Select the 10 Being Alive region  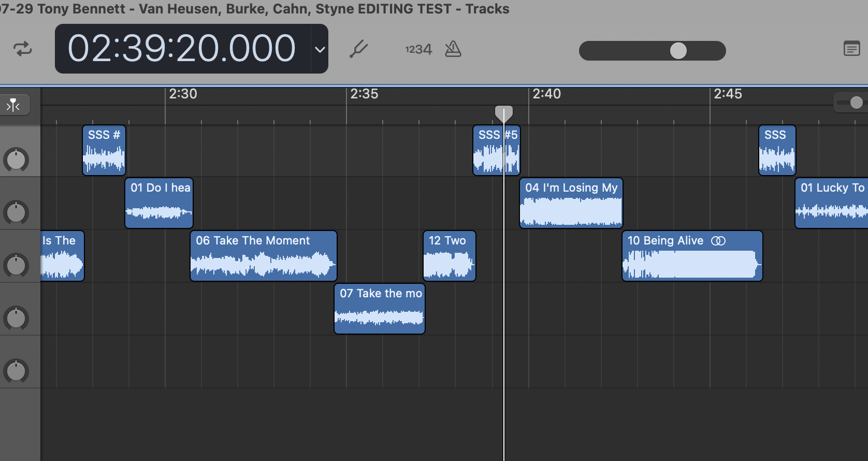coord(692,256)
